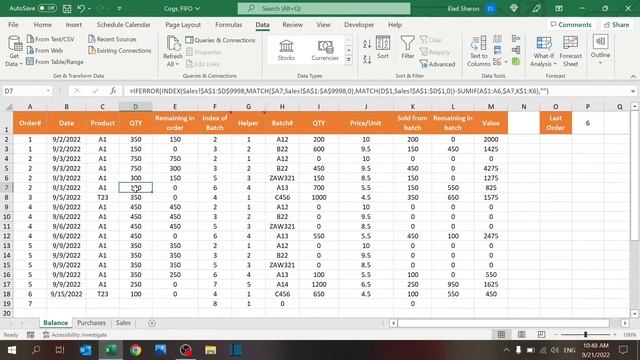Import data From Web
The width and height of the screenshot is (640, 360).
point(45,51)
